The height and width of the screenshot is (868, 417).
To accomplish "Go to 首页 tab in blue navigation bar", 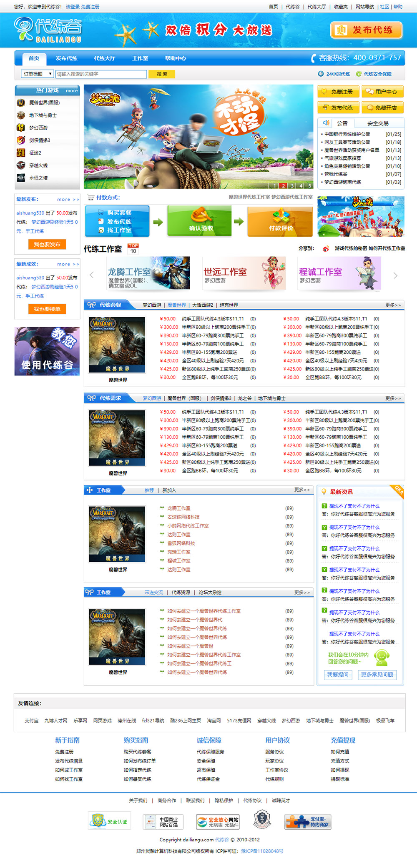I will point(34,58).
